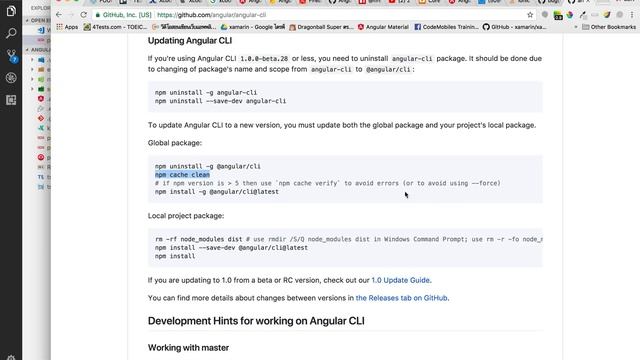The width and height of the screenshot is (640, 360).
Task: Expand the tan folder tree row
Action: point(38,70)
